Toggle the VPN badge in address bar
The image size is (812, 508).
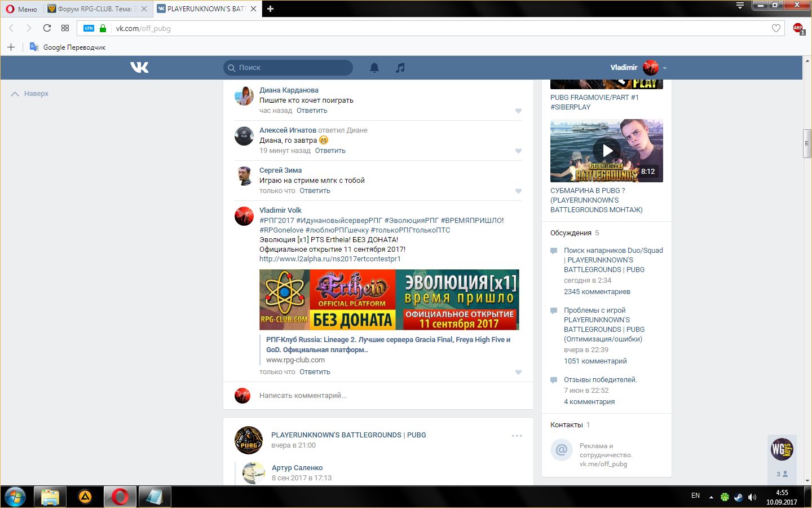[x=89, y=28]
